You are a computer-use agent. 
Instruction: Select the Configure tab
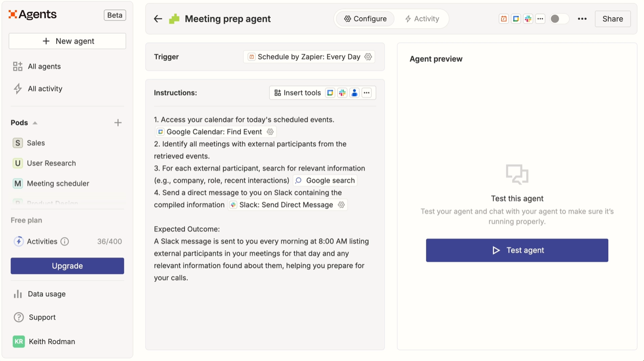(365, 19)
